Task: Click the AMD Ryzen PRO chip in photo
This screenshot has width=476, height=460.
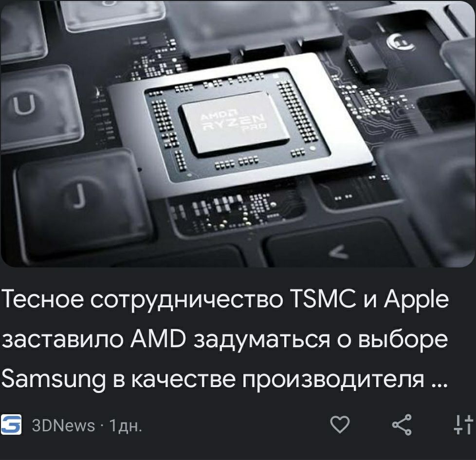Action: point(234,122)
